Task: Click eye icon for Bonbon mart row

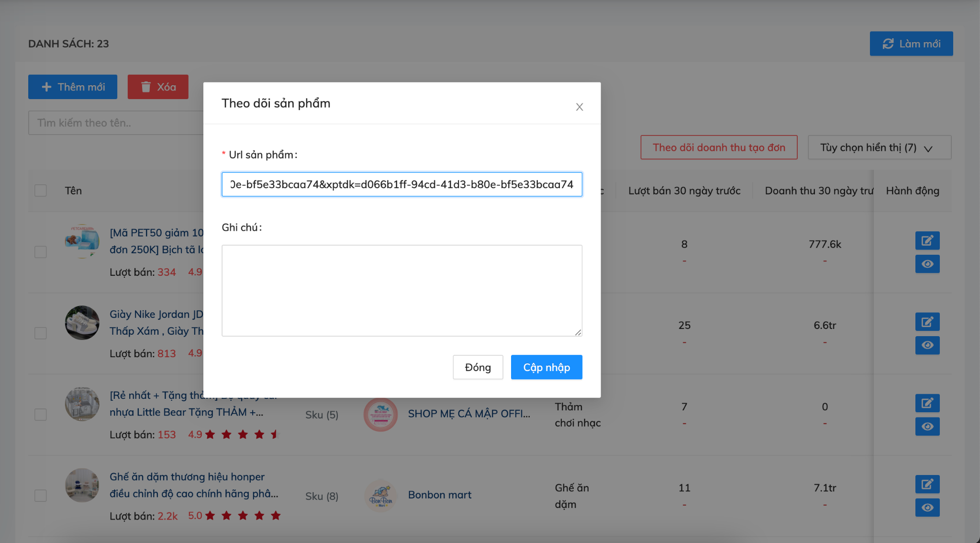Action: pos(927,508)
